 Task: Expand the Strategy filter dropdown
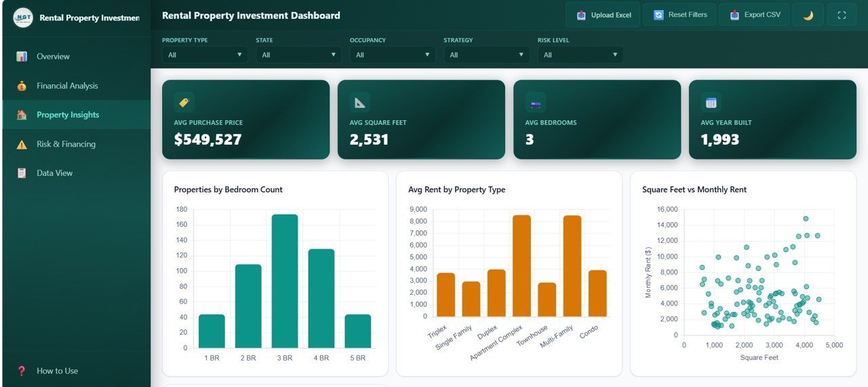point(486,55)
